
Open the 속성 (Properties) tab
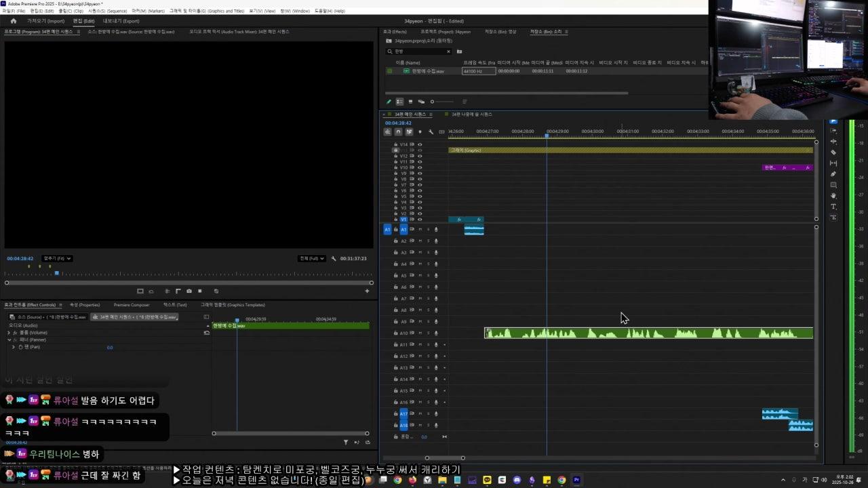click(x=85, y=305)
